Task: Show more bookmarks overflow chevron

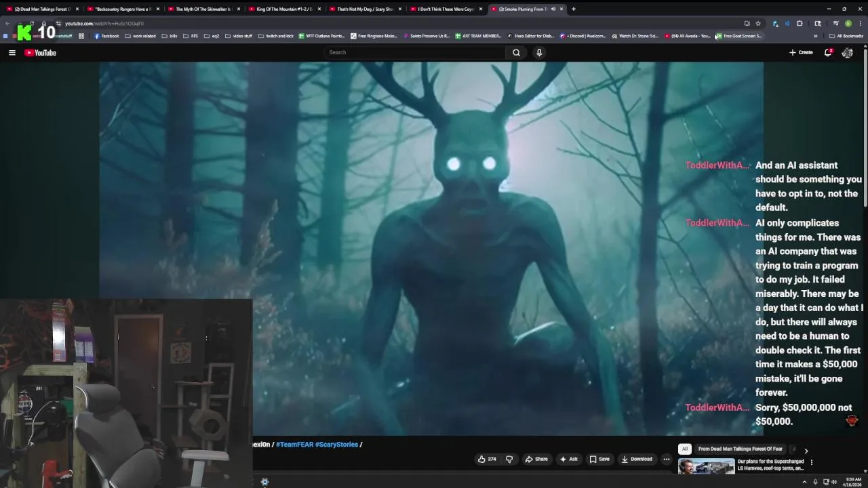Action: point(815,36)
